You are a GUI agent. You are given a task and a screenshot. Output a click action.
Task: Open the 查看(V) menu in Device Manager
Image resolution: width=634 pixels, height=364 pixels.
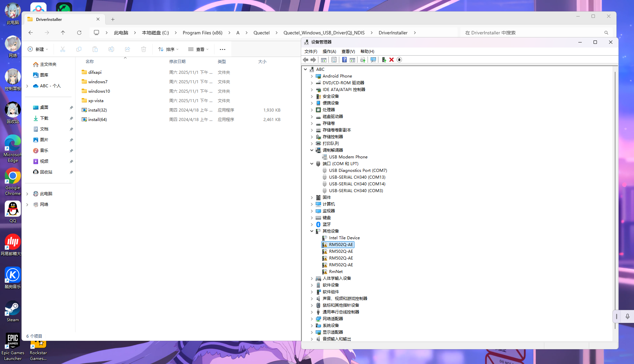(x=348, y=52)
